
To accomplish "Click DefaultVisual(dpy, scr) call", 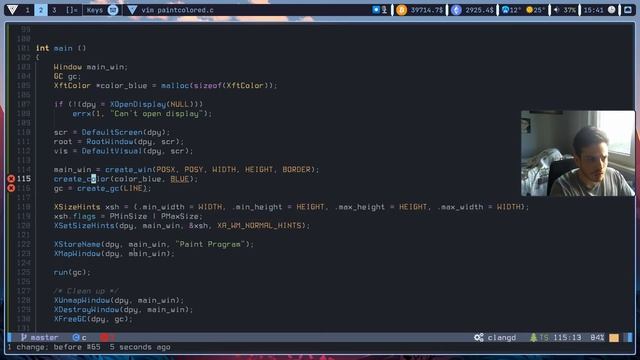I will 137,151.
